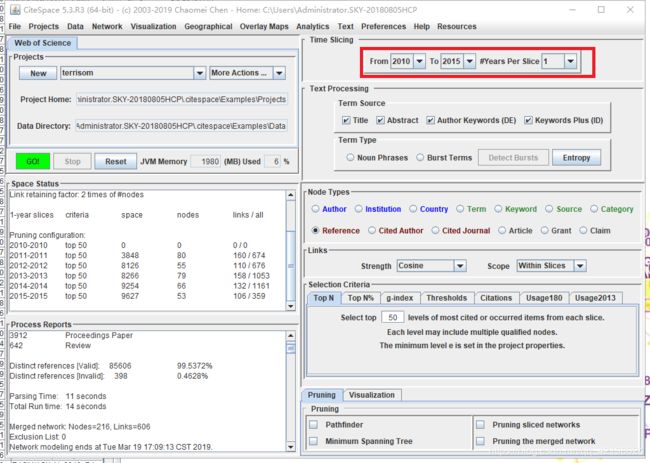
Task: Enable the Pathfinder pruning checkbox
Action: [x=314, y=425]
